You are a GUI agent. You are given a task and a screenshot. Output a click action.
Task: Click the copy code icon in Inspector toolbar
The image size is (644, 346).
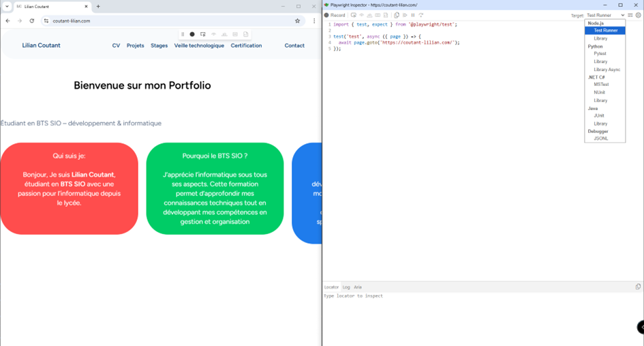tap(396, 15)
